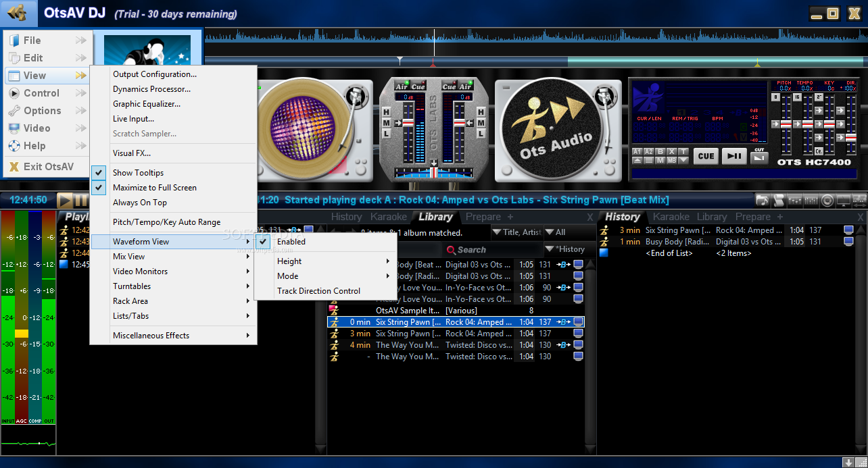Toggle the left Cue button on mixer

click(418, 86)
